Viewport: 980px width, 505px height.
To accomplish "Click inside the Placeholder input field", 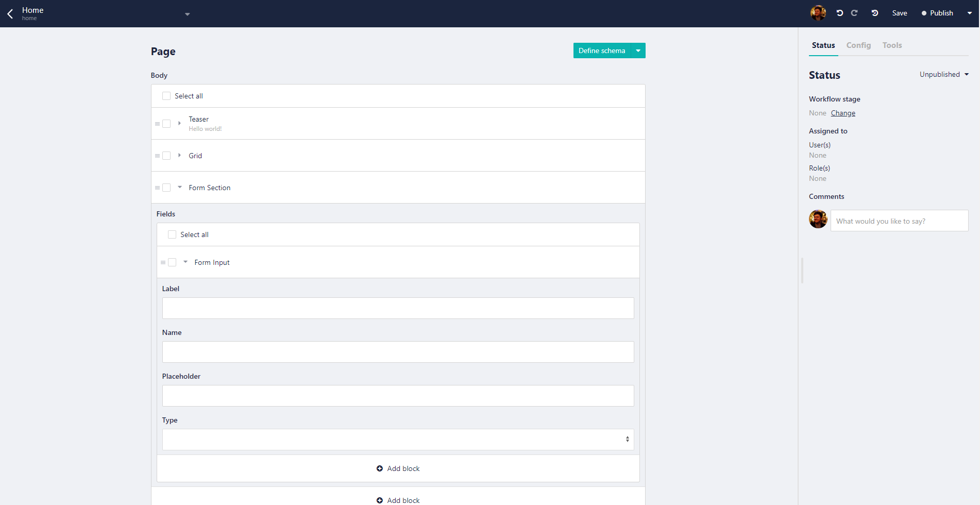I will [398, 396].
